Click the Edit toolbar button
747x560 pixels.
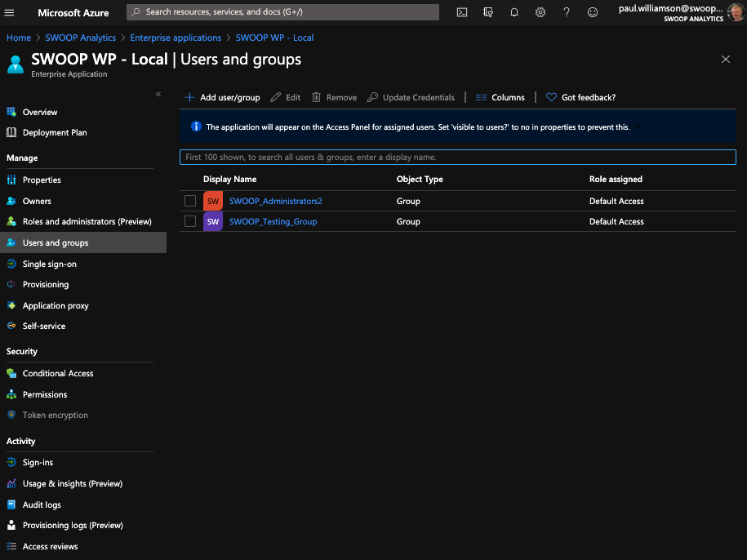tap(286, 97)
